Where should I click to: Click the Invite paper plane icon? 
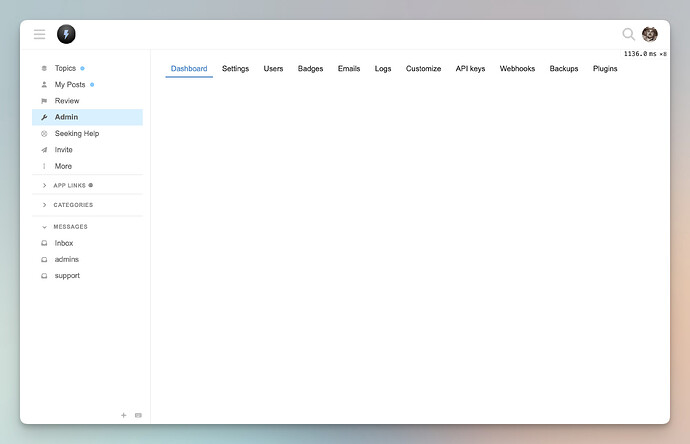(44, 150)
